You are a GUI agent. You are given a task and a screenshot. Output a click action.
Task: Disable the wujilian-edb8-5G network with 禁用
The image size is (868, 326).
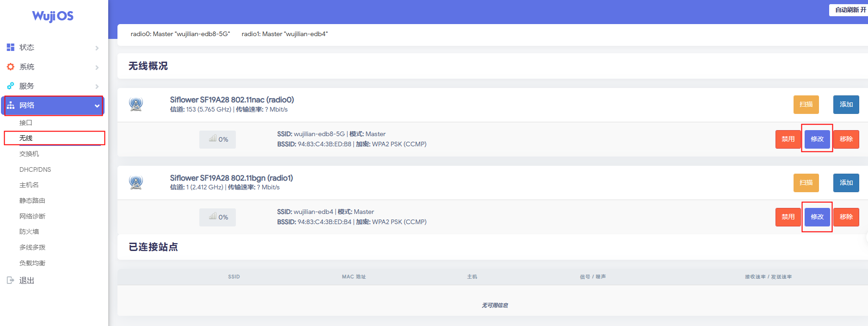click(x=788, y=139)
